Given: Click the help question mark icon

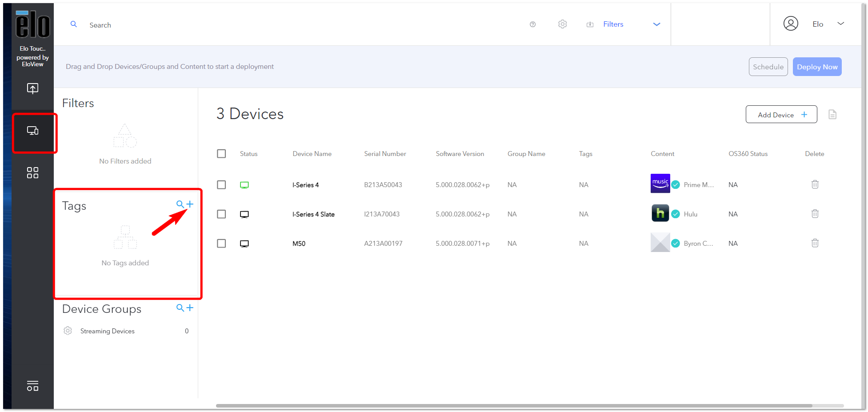Looking at the screenshot, I should 532,24.
